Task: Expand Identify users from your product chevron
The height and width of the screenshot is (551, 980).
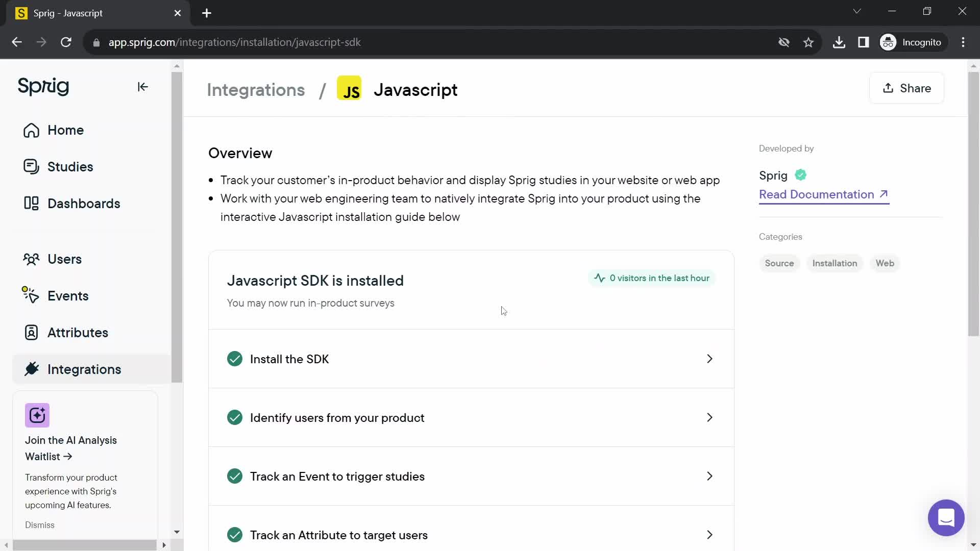Action: point(709,418)
